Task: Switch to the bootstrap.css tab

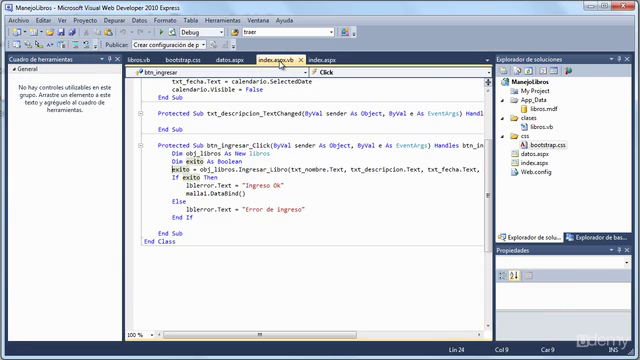Action: pos(183,60)
